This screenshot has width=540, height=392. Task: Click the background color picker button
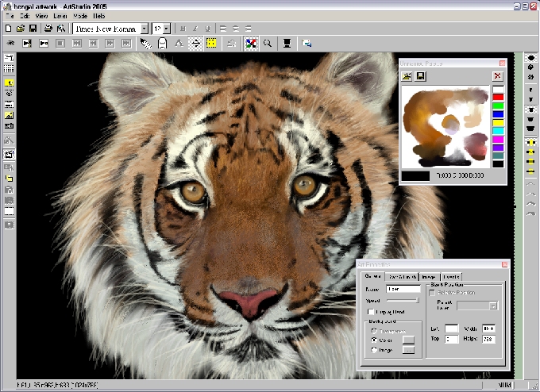click(409, 339)
